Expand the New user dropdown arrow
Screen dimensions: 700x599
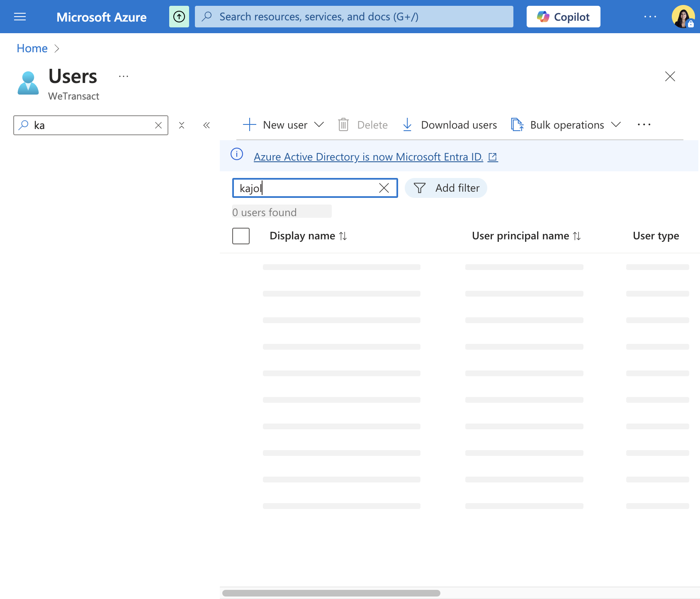[x=319, y=125]
